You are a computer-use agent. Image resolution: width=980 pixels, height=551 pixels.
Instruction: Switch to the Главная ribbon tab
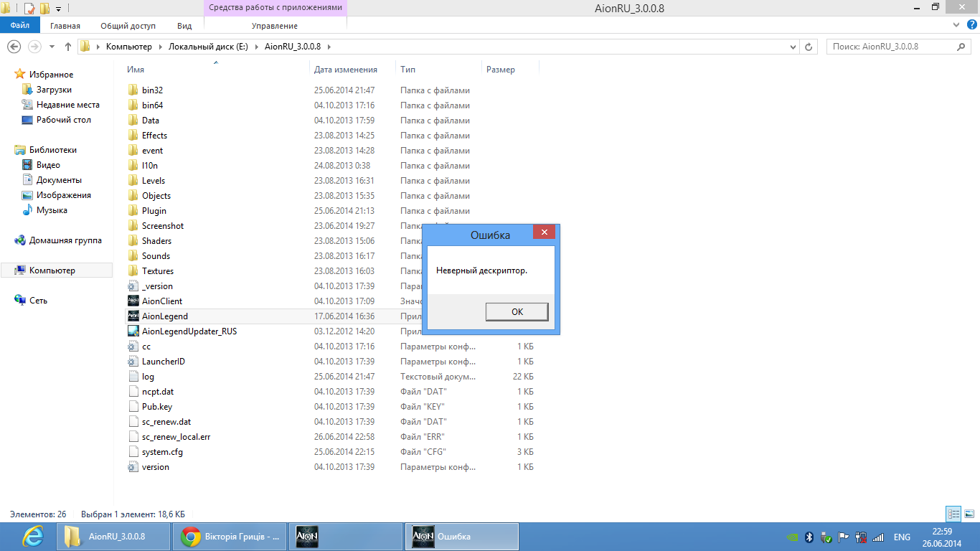(x=65, y=26)
